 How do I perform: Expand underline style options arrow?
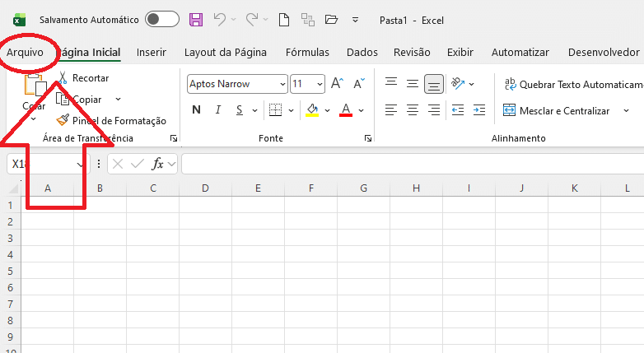(254, 110)
